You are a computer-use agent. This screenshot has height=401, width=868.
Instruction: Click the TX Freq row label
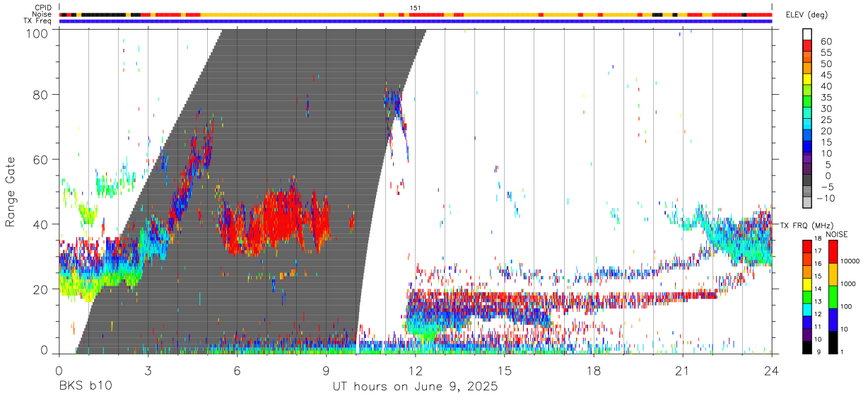tap(37, 21)
